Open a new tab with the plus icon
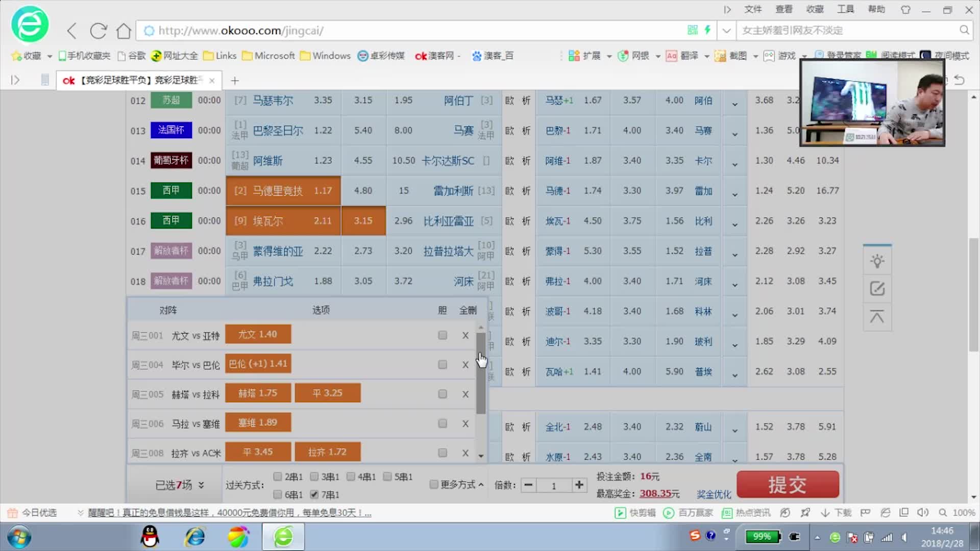 coord(235,81)
